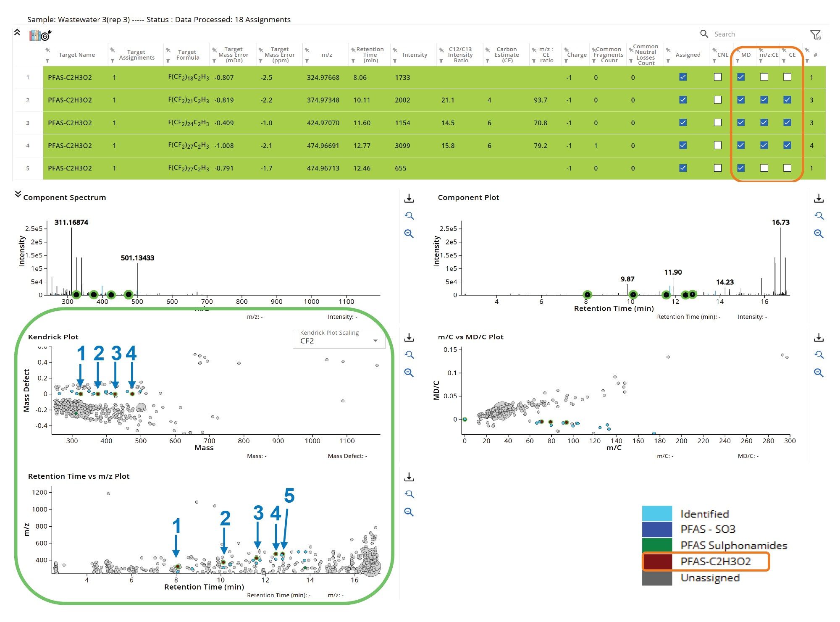Open filter for the Target Name column
This screenshot has width=840, height=622.
click(47, 61)
